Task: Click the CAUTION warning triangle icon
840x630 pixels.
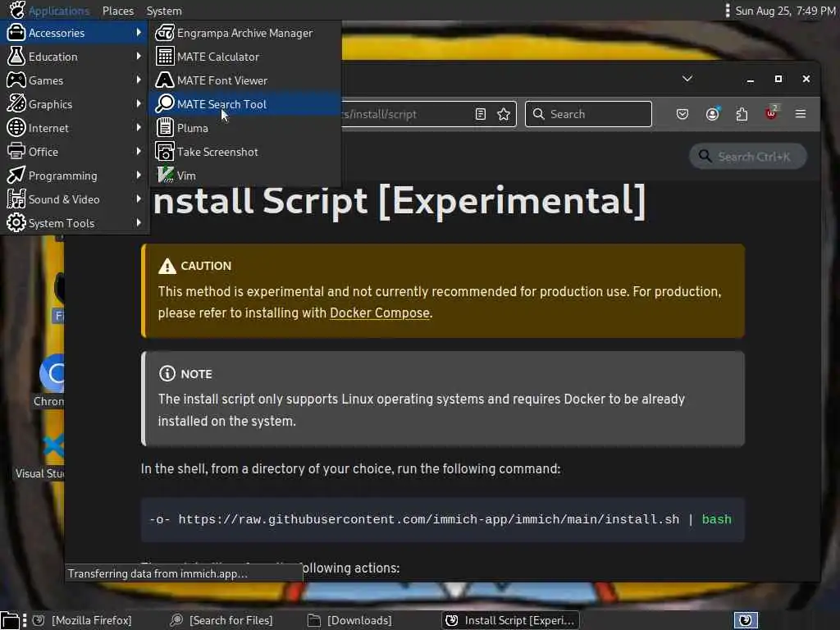Action: [167, 266]
